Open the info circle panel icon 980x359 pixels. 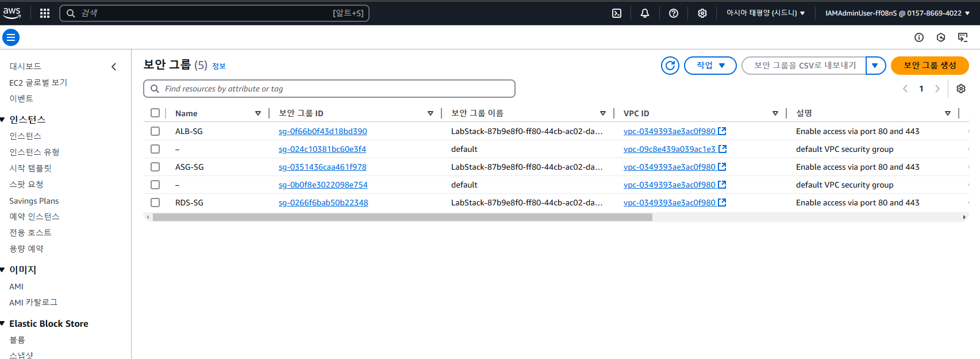point(919,37)
